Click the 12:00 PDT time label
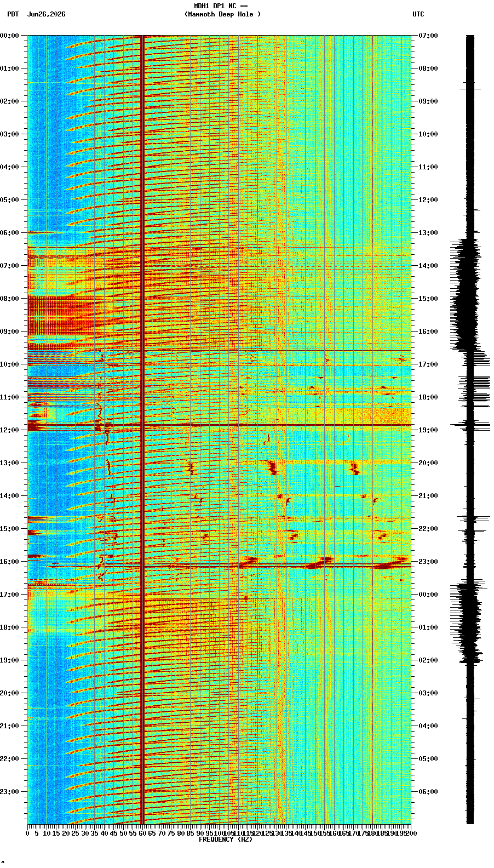The width and height of the screenshot is (494, 868). click(x=9, y=430)
